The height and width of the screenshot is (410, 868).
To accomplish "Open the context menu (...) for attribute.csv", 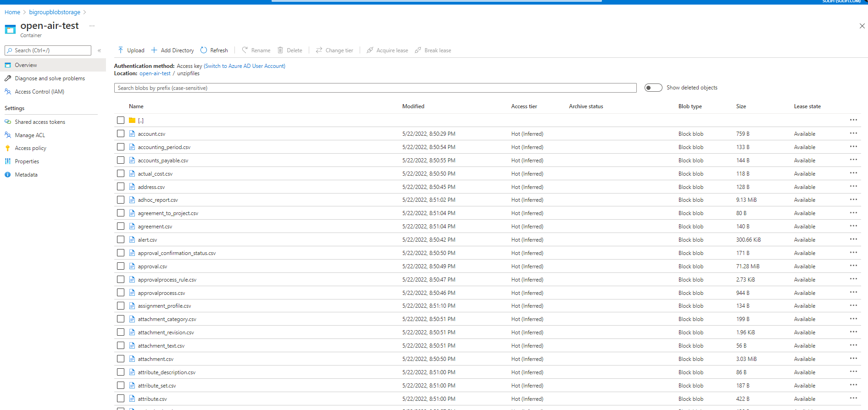I will click(x=853, y=399).
